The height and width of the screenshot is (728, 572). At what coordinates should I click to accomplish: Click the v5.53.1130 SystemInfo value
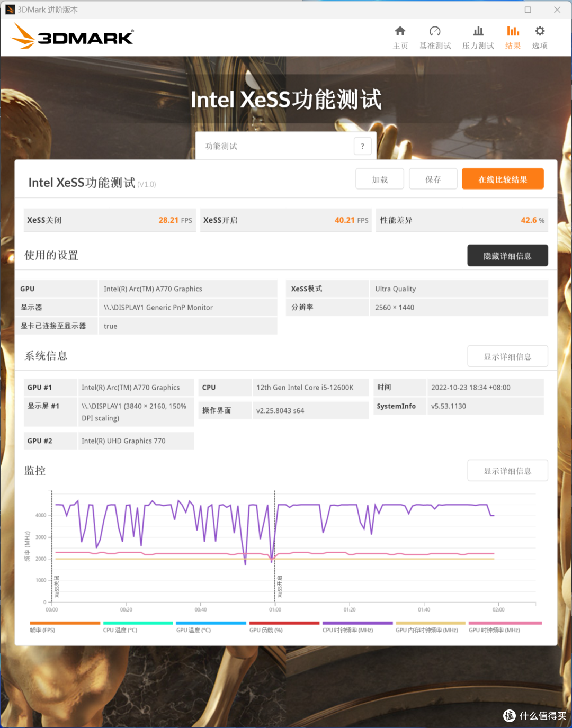[449, 406]
